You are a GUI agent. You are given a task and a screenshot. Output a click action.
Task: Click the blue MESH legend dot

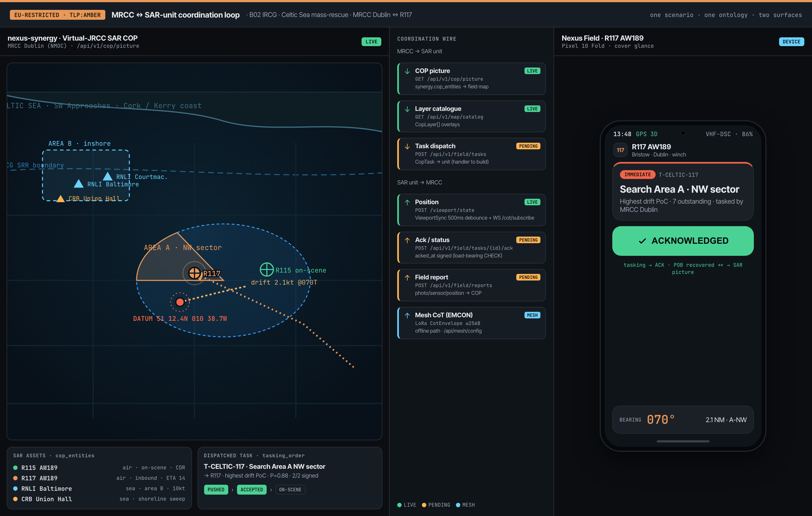click(458, 505)
